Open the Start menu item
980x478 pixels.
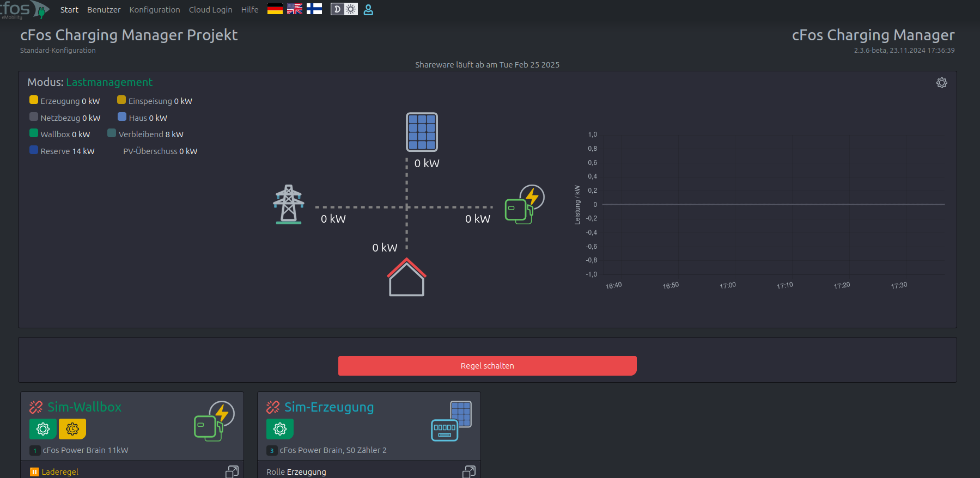(x=69, y=10)
